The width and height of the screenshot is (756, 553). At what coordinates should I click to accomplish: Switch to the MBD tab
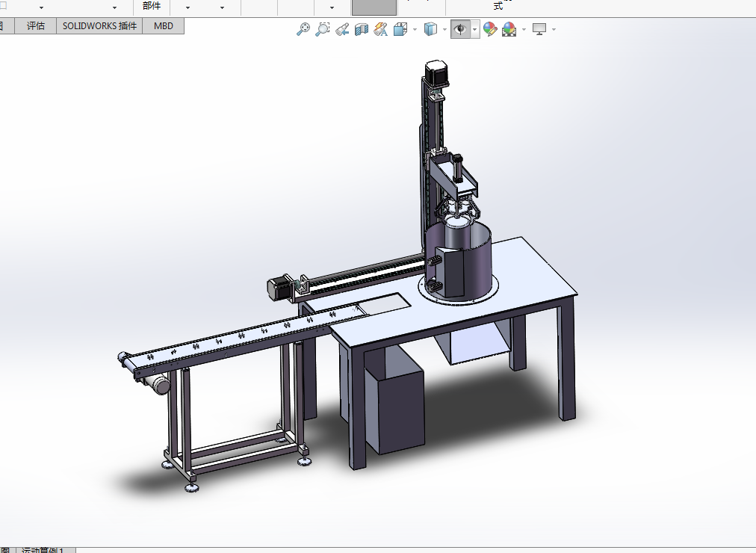point(164,26)
